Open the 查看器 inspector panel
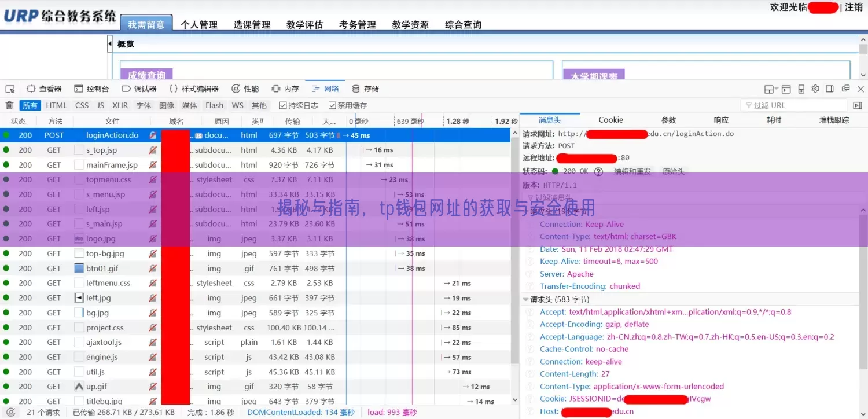 coord(44,89)
